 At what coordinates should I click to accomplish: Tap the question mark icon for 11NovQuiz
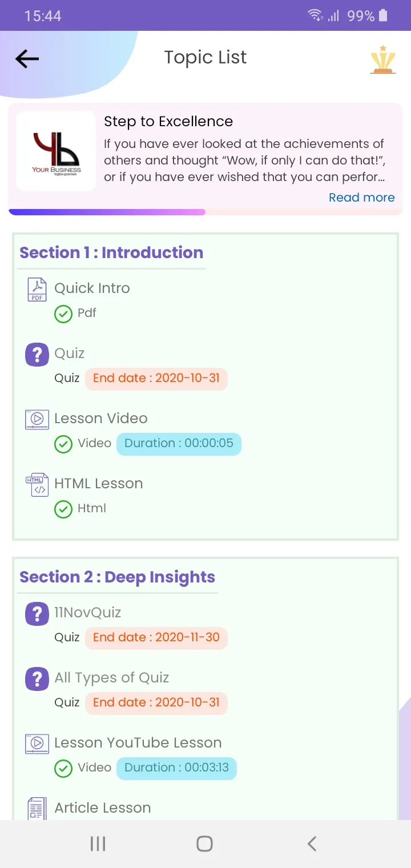[x=37, y=614]
